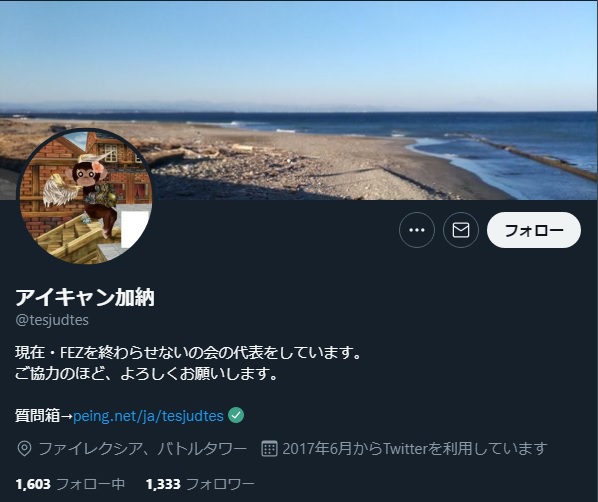This screenshot has height=502, width=598.
Task: Open the monkey character profile avatar
Action: pyautogui.click(x=86, y=196)
